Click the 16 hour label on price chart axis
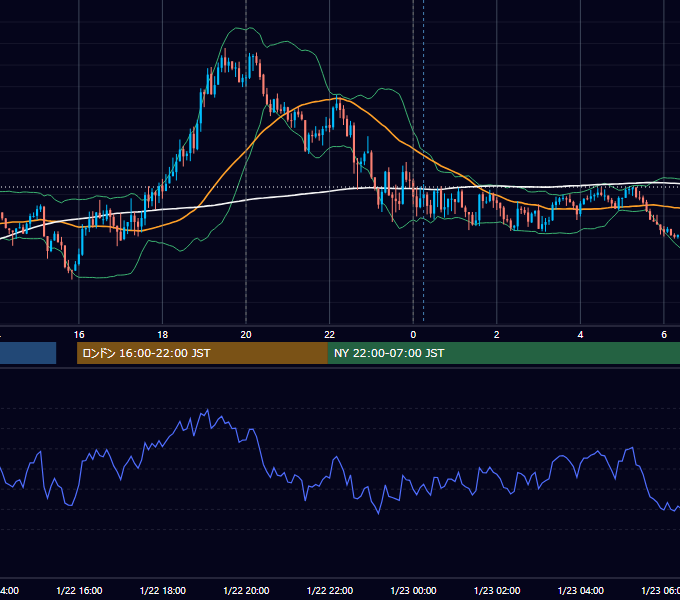The width and height of the screenshot is (680, 600). pos(79,335)
